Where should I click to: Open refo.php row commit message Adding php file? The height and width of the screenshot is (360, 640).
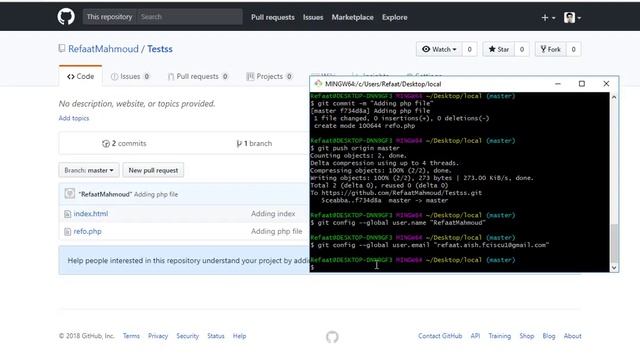[277, 231]
